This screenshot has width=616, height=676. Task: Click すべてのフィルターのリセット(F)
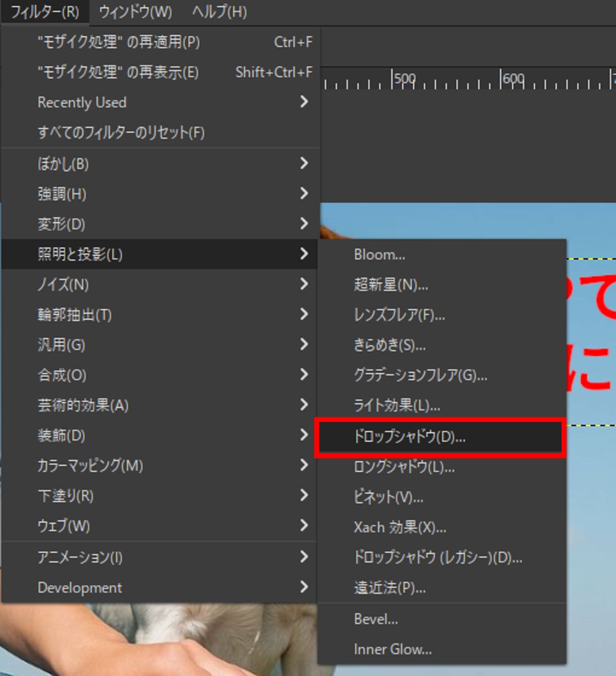tap(121, 133)
